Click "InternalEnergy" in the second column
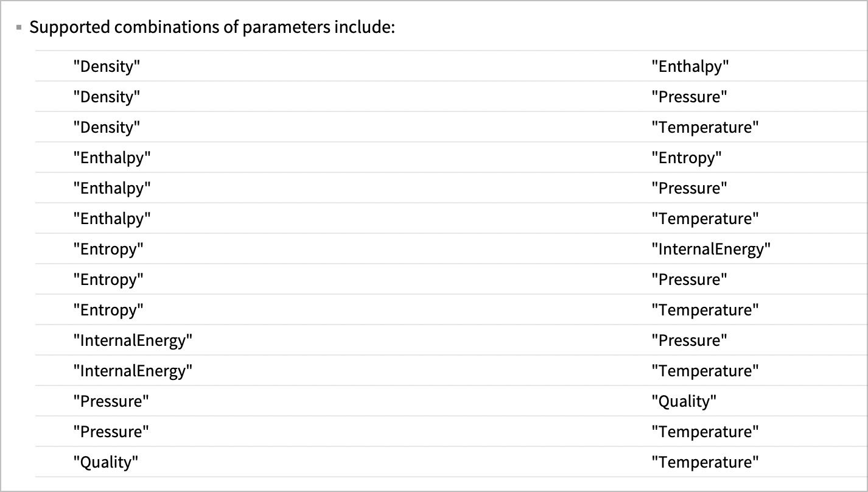 tap(710, 249)
